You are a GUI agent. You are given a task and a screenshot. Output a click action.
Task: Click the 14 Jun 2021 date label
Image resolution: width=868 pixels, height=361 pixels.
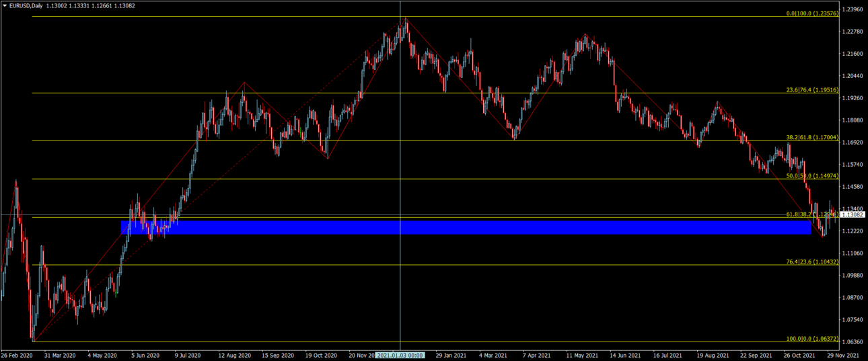point(626,355)
